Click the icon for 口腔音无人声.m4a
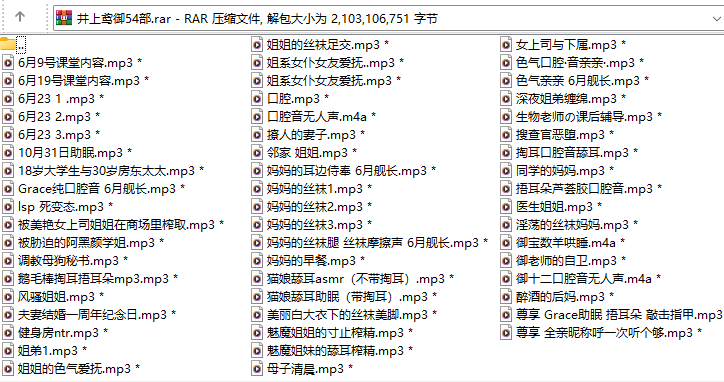Image resolution: width=724 pixels, height=382 pixels. (257, 116)
